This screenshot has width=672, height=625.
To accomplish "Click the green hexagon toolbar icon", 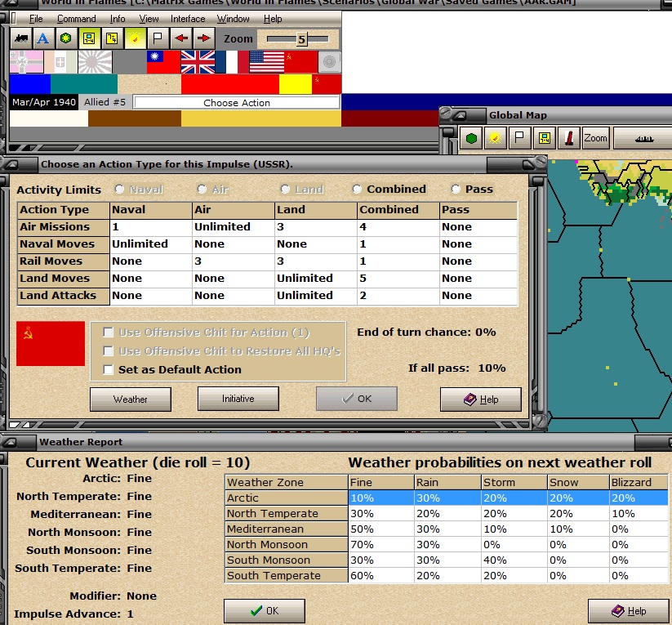I will point(65,38).
